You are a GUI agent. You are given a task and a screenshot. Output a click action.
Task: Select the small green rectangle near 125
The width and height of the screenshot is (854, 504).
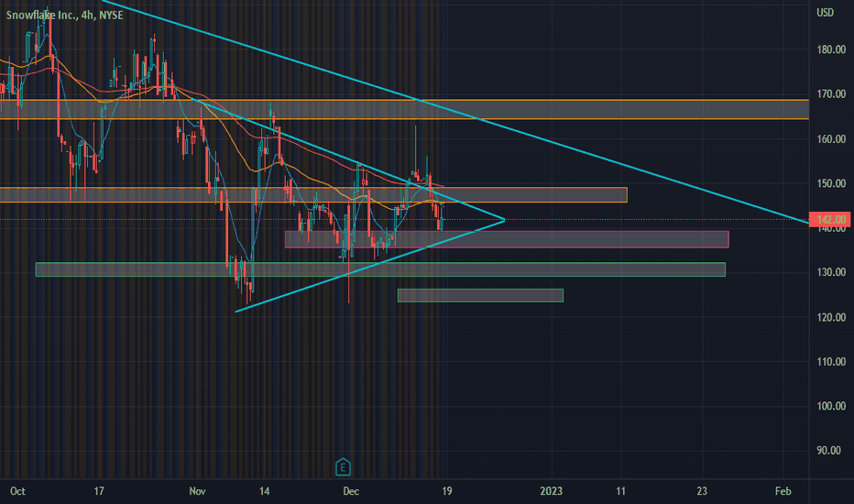pos(480,295)
